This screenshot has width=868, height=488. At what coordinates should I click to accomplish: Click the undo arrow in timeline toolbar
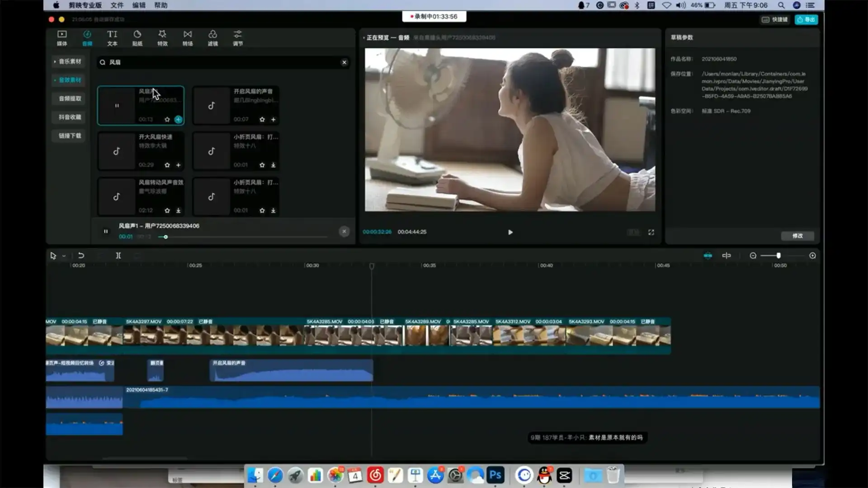[81, 256]
